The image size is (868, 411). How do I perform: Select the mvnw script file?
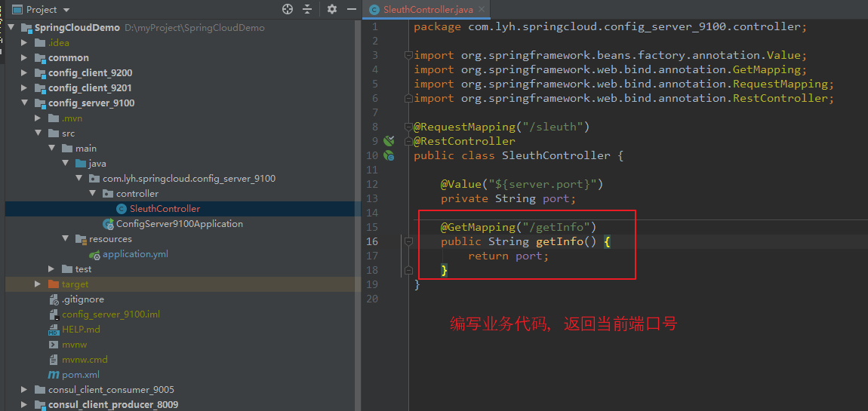(x=74, y=344)
